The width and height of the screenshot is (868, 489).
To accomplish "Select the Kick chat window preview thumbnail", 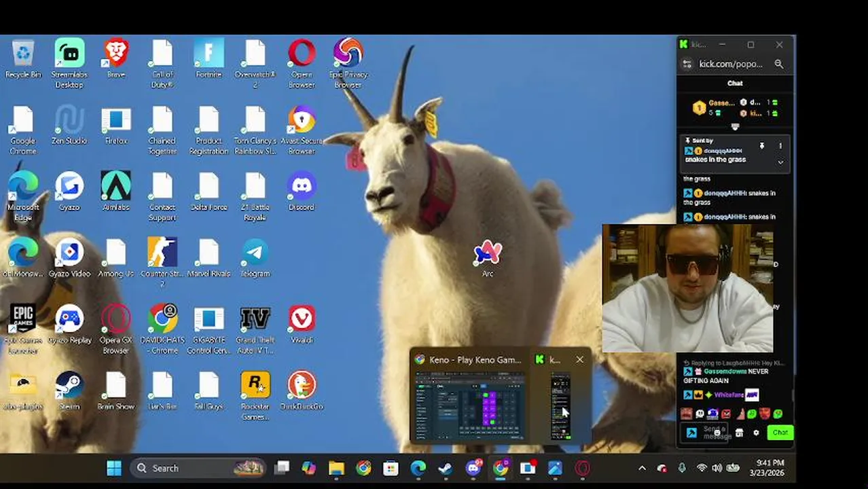I will coord(560,407).
